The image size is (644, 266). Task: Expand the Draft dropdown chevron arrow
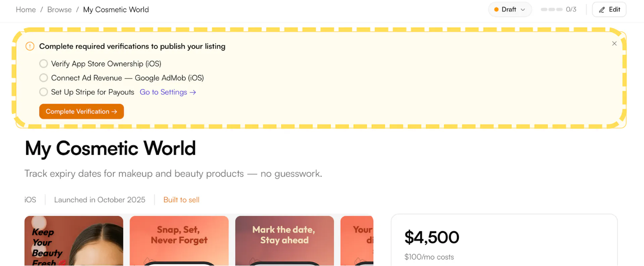tap(523, 10)
